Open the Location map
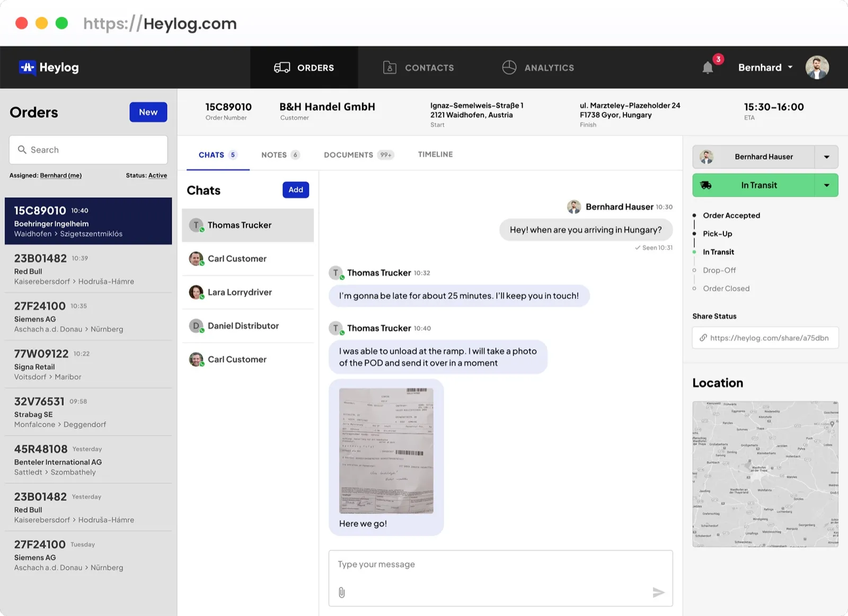 coord(765,474)
